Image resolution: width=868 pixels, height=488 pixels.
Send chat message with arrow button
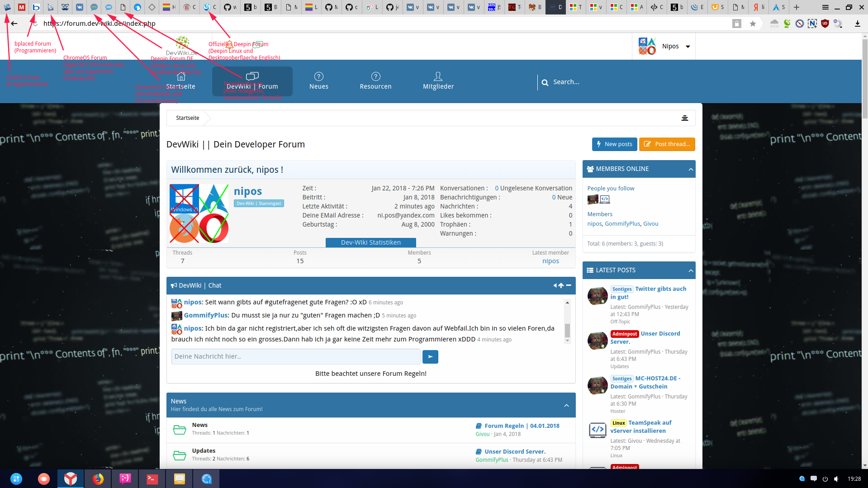pos(430,357)
